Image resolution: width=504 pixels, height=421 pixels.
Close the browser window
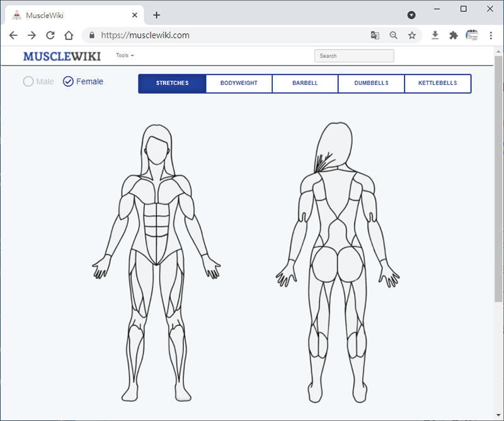pyautogui.click(x=490, y=9)
